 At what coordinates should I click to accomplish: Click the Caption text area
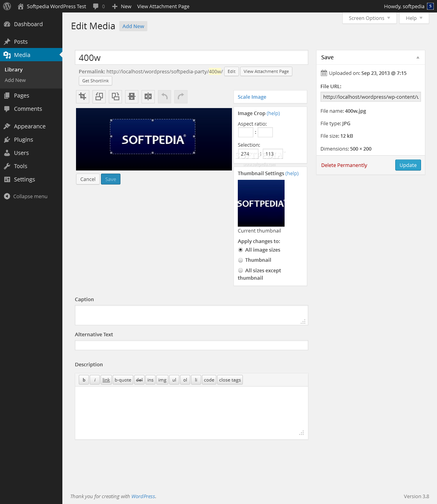pyautogui.click(x=191, y=315)
